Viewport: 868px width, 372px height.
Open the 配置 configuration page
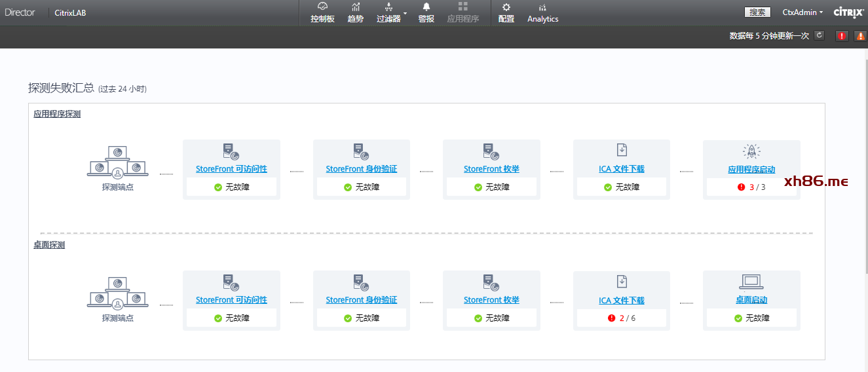pyautogui.click(x=506, y=12)
